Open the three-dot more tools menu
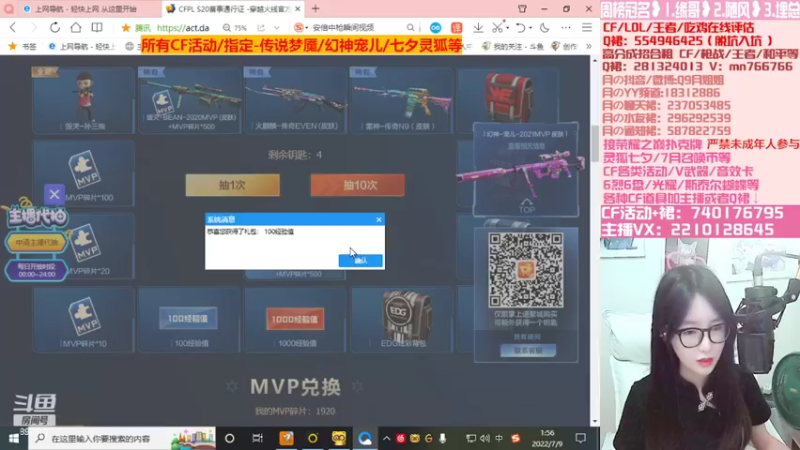Image resolution: width=800 pixels, height=450 pixels. 566,28
